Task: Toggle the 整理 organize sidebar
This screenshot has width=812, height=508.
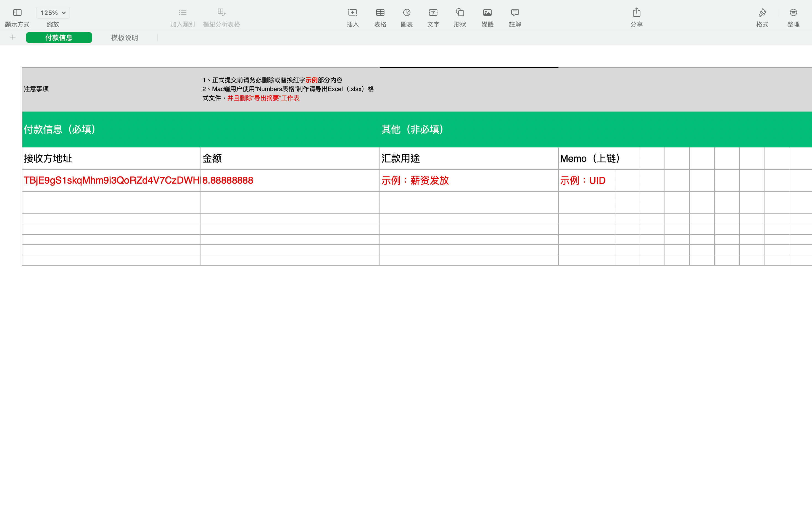Action: click(x=793, y=13)
